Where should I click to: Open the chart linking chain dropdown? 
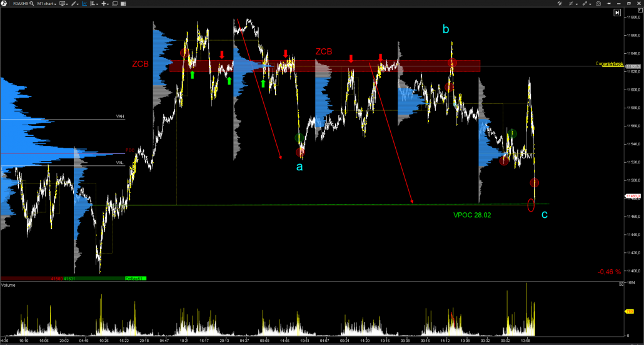pos(587,3)
